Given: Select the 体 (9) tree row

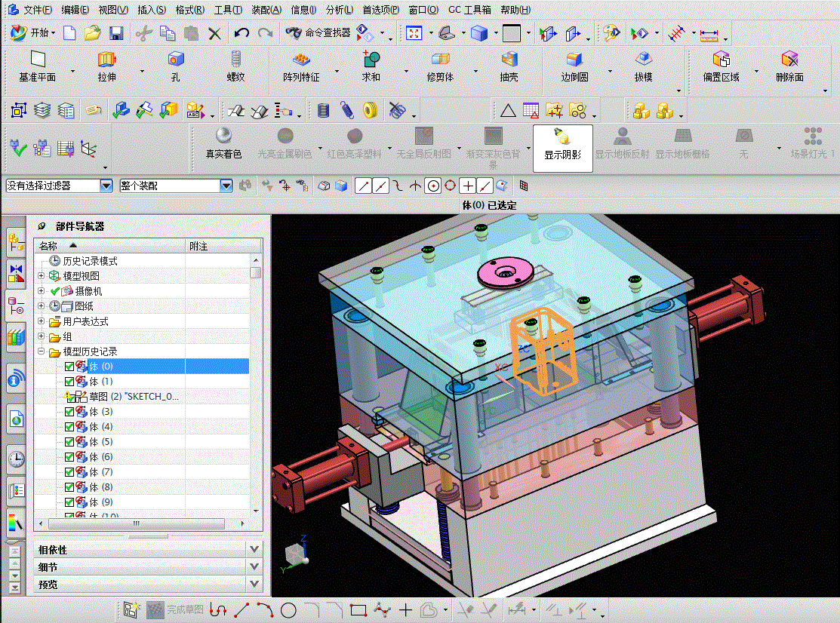Looking at the screenshot, I should pyautogui.click(x=142, y=502).
